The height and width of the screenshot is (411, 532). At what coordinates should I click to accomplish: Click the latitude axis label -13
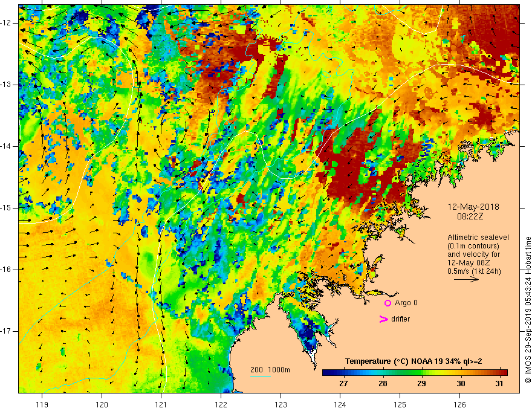[7, 85]
